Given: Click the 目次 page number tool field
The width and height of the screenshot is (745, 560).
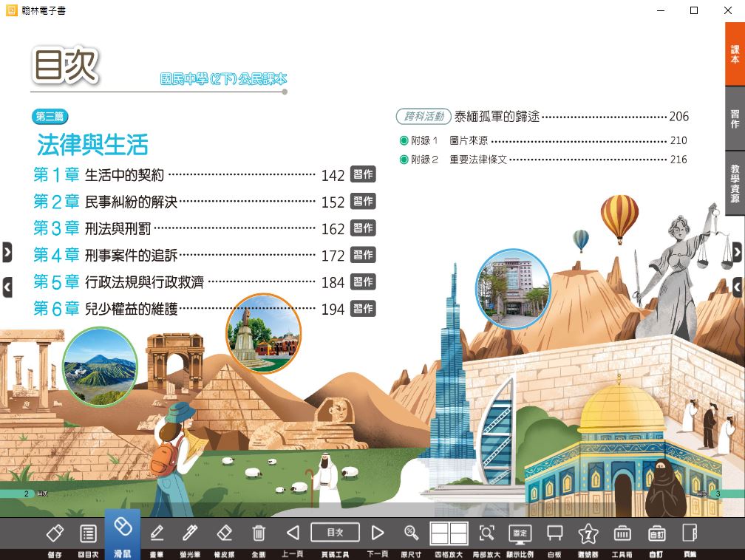Looking at the screenshot, I should pos(335,533).
